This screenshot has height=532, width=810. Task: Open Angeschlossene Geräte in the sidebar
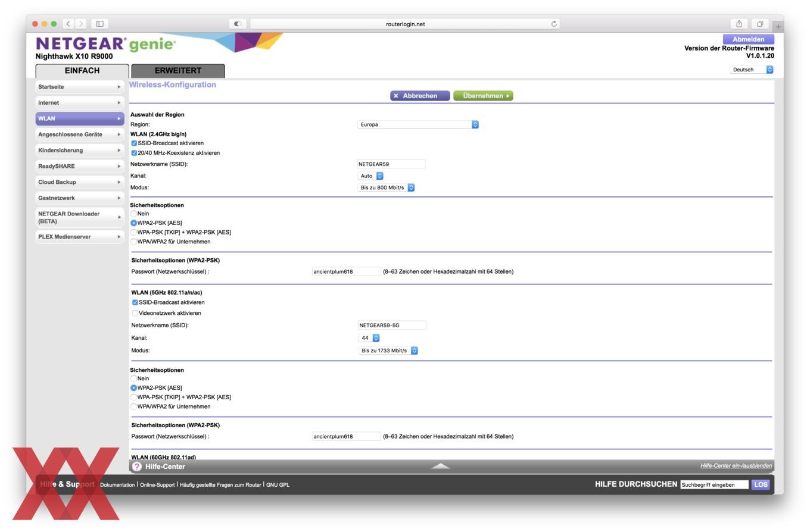pos(80,134)
